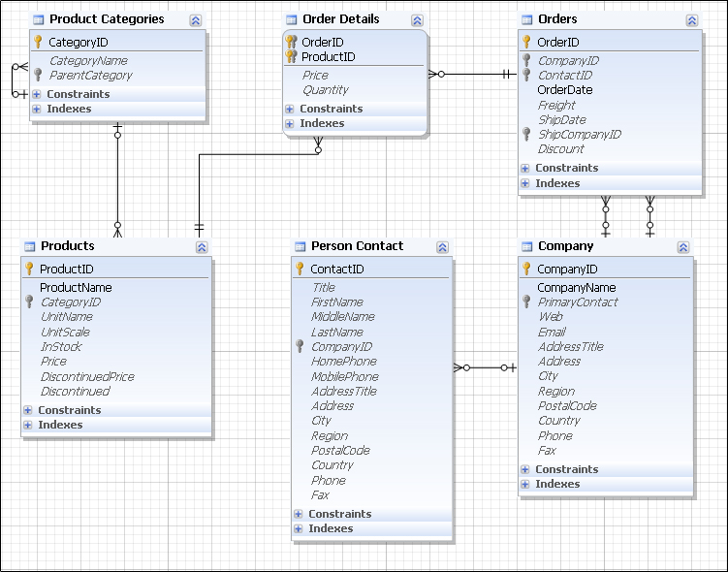
Task: Click the gray key icon beside ParentCategory
Action: (38, 76)
